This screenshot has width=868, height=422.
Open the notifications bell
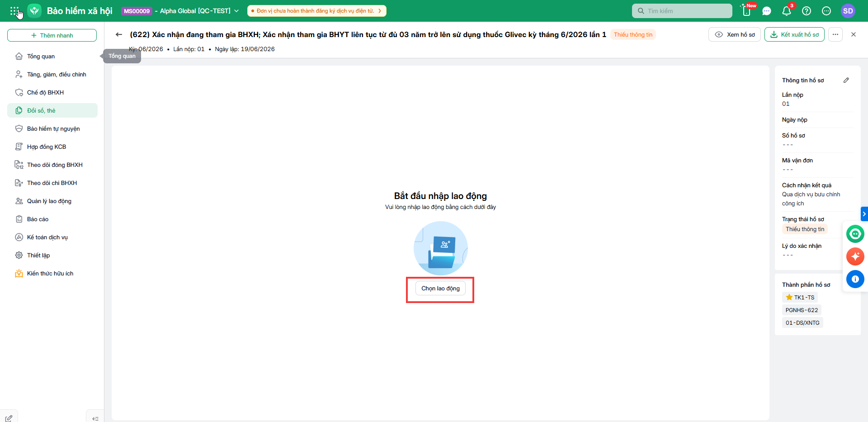click(787, 11)
